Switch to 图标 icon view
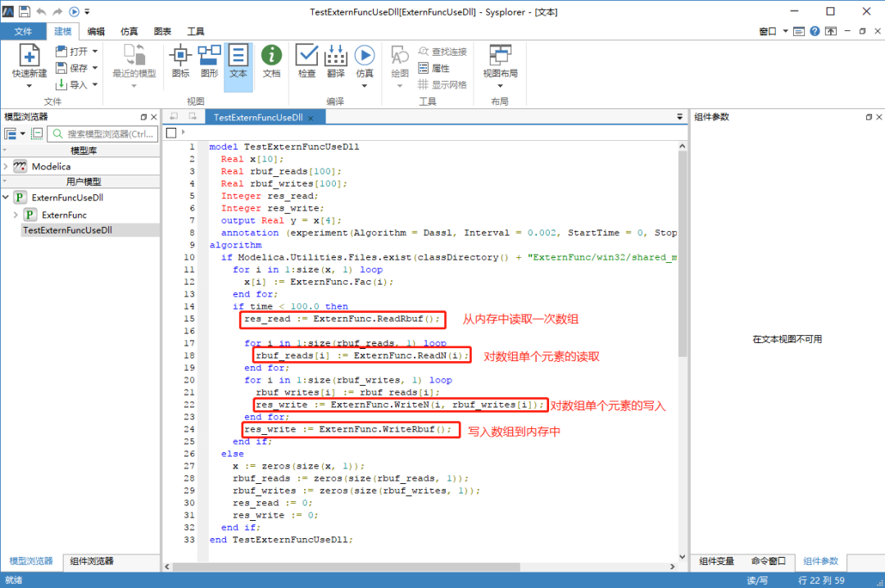 click(x=180, y=61)
